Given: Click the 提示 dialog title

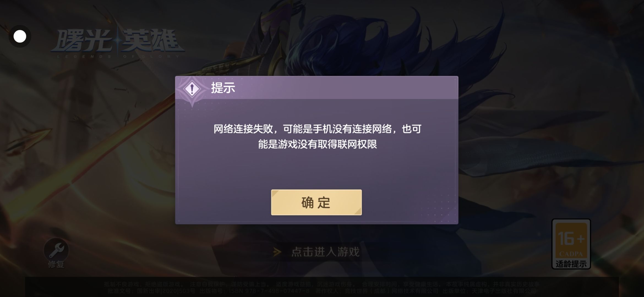Looking at the screenshot, I should 223,88.
